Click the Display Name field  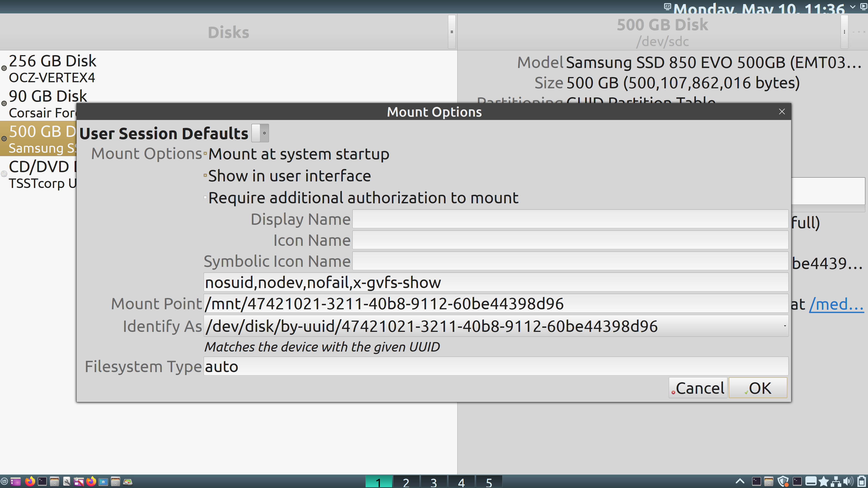click(x=570, y=219)
